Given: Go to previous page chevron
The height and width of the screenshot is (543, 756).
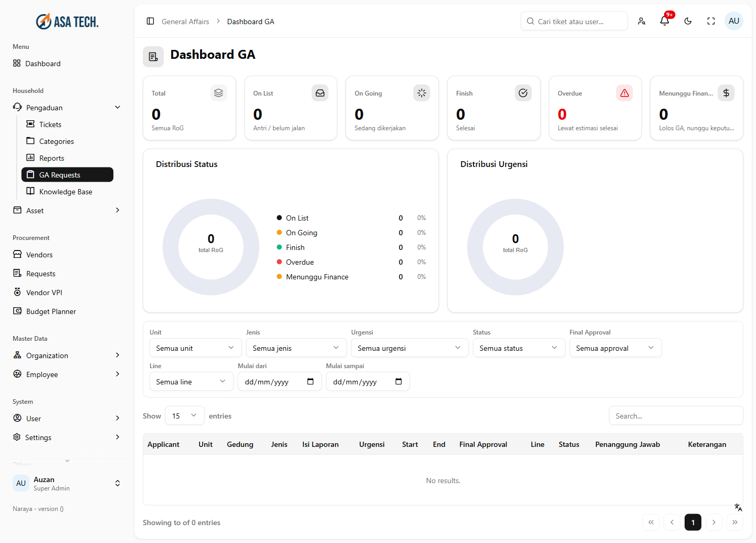Looking at the screenshot, I should [x=672, y=522].
